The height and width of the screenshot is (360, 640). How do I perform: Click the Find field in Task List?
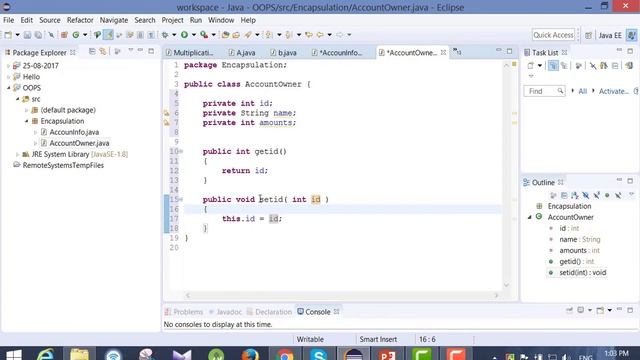click(544, 91)
